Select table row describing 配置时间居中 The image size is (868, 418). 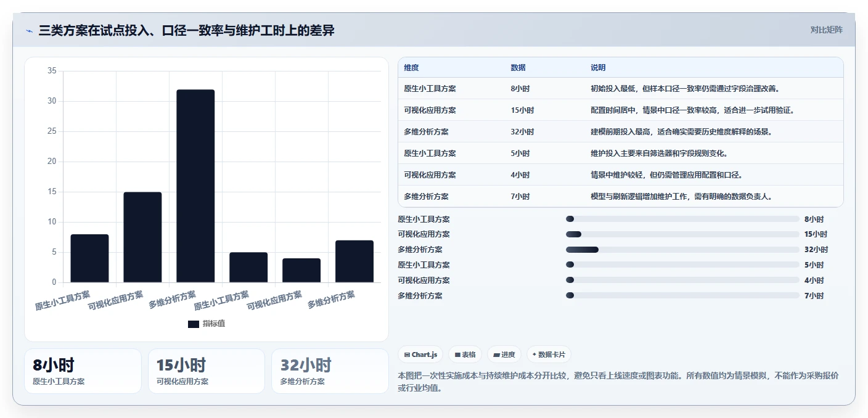click(x=621, y=110)
